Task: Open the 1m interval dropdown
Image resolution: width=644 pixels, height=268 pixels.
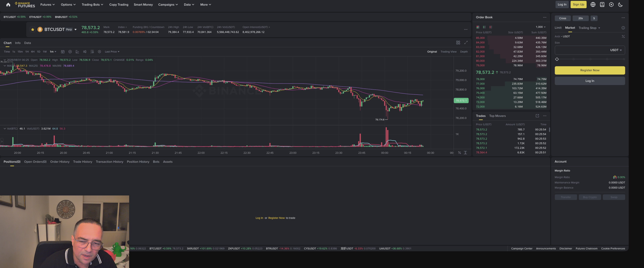Action: [x=53, y=52]
